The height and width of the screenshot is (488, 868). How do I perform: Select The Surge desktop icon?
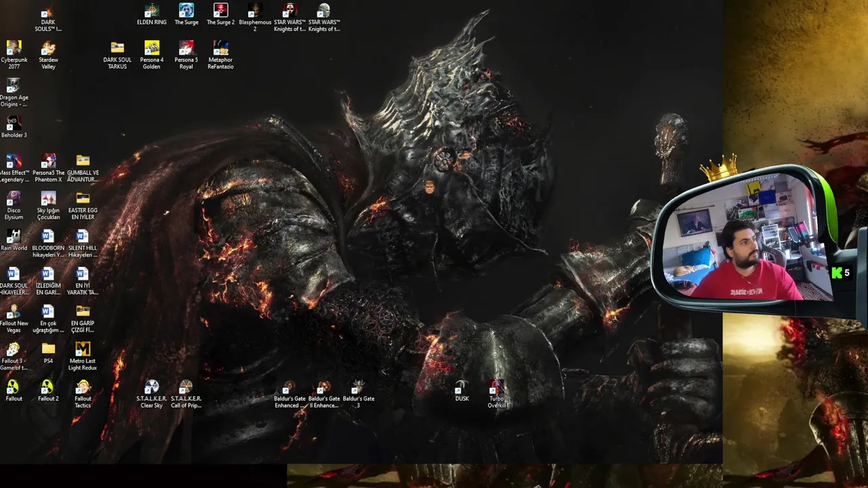tap(186, 15)
